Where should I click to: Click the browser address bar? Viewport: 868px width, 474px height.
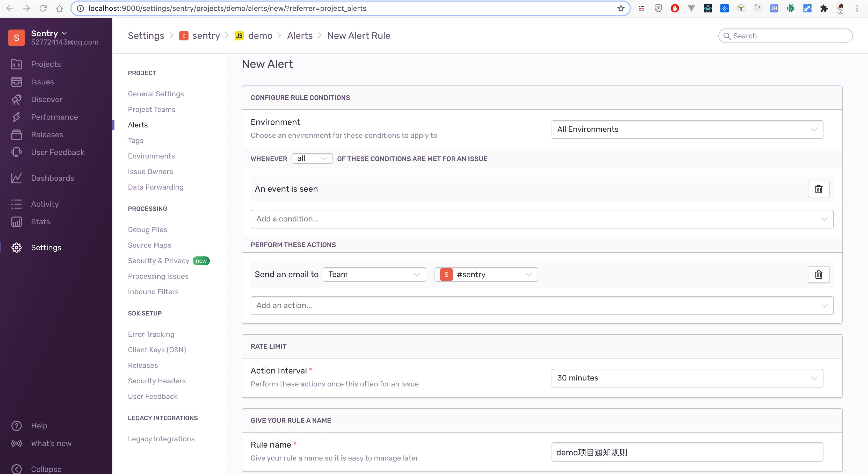(x=350, y=9)
